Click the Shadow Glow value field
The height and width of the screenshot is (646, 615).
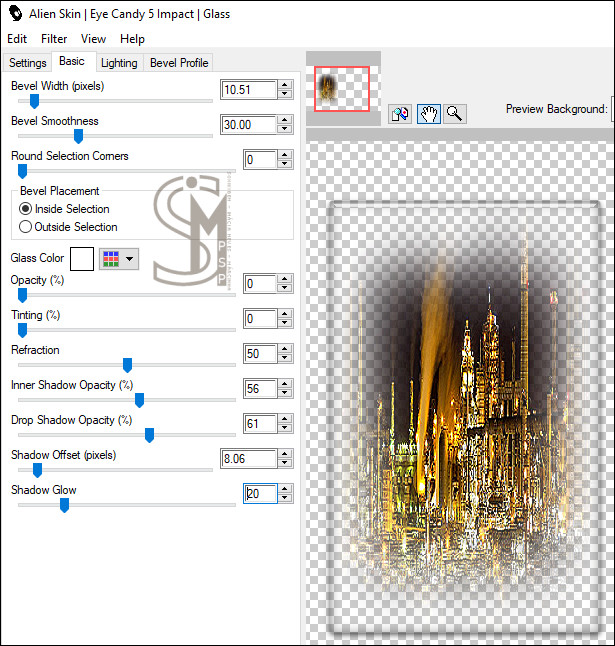(259, 494)
